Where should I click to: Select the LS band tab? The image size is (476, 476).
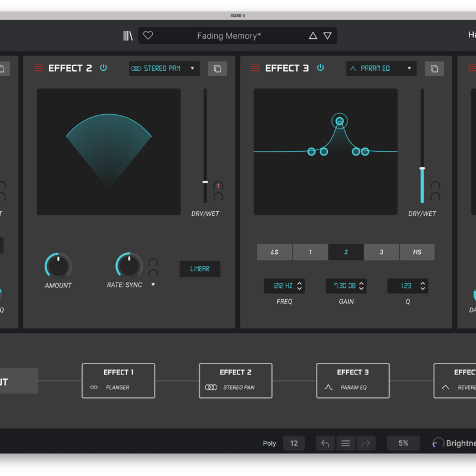pyautogui.click(x=274, y=252)
